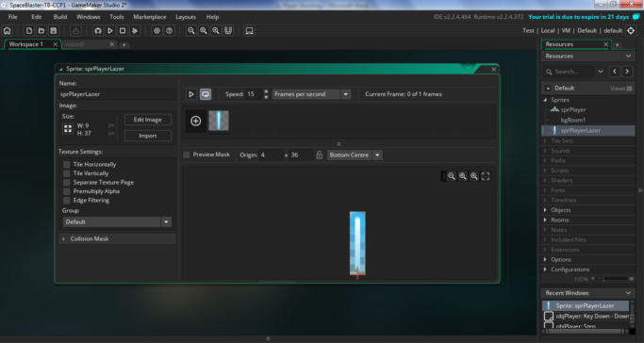Select bgRoom1 in the resource tree

click(573, 121)
